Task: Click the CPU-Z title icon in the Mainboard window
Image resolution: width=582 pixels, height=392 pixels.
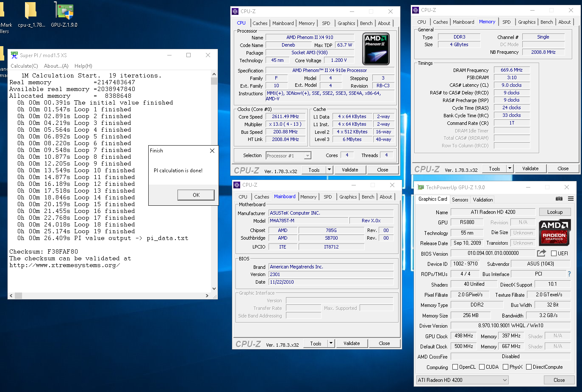Action: click(237, 185)
